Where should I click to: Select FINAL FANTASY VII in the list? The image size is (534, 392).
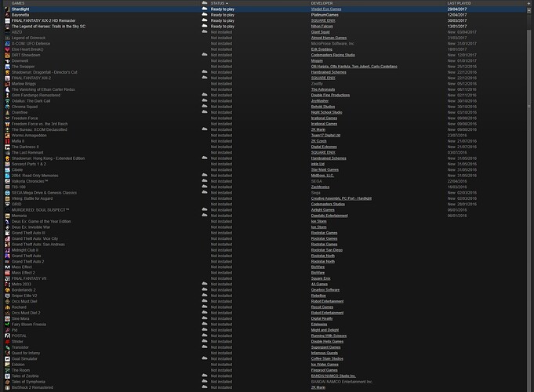tap(30, 278)
